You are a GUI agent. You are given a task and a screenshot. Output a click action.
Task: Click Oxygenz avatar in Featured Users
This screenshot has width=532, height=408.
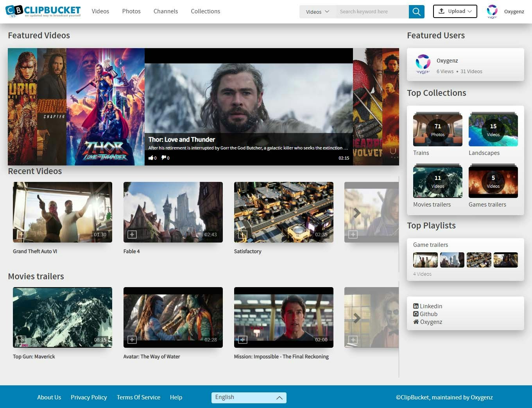pyautogui.click(x=423, y=65)
